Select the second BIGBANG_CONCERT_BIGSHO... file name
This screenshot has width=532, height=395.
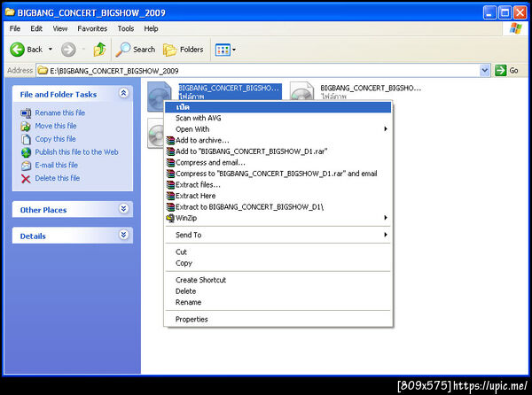point(371,88)
